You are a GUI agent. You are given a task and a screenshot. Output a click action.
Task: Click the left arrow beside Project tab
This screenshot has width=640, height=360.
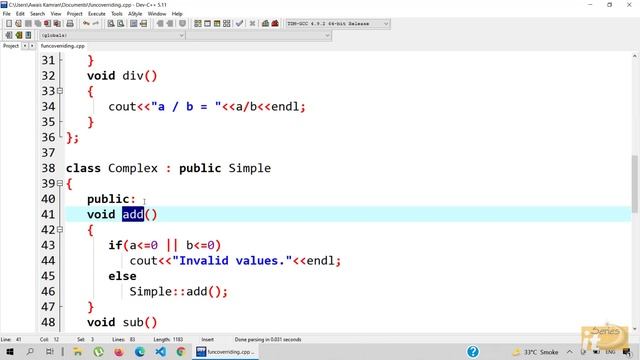pos(25,46)
